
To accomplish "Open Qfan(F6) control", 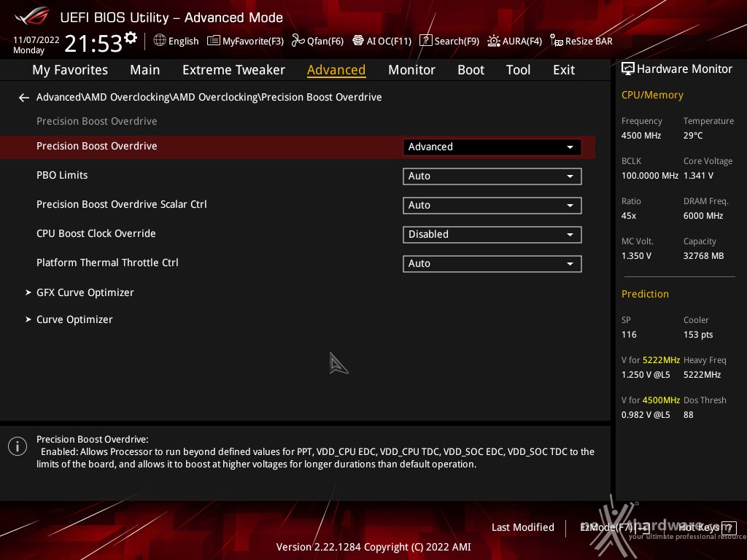I will coord(318,41).
